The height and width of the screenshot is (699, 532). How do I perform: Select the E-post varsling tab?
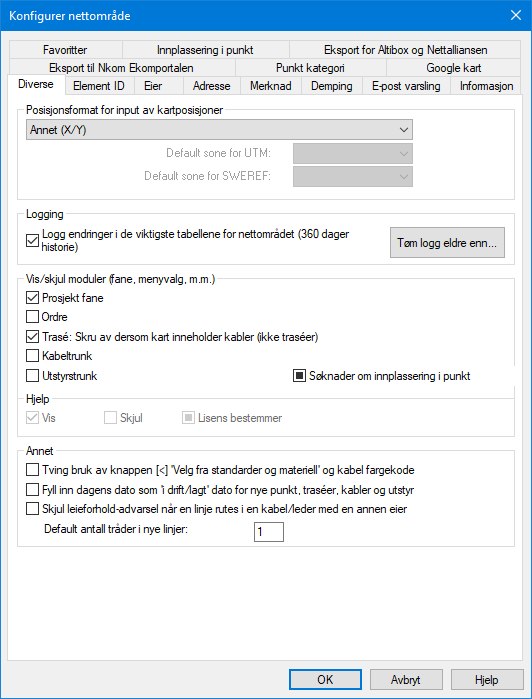[x=406, y=86]
